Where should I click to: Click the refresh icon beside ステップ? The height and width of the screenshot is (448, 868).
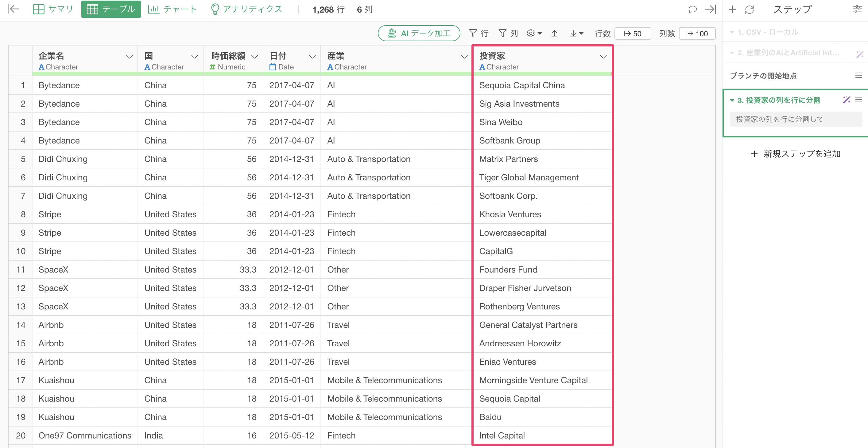point(750,9)
